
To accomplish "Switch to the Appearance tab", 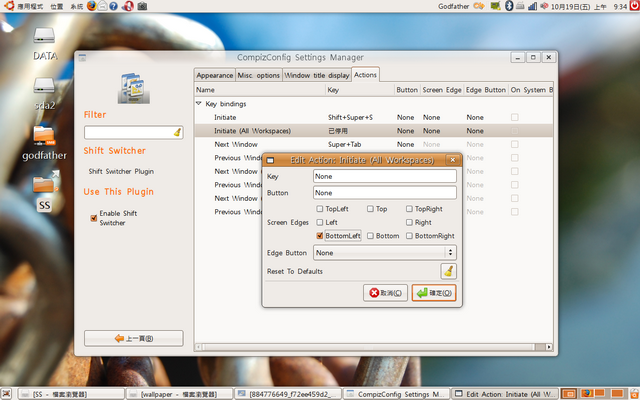I will pos(215,75).
